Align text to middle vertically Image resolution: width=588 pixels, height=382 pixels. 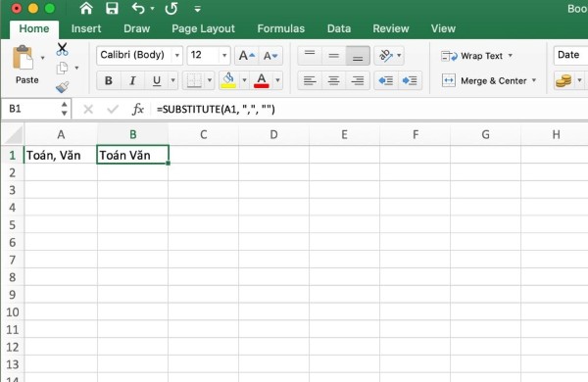pyautogui.click(x=333, y=56)
